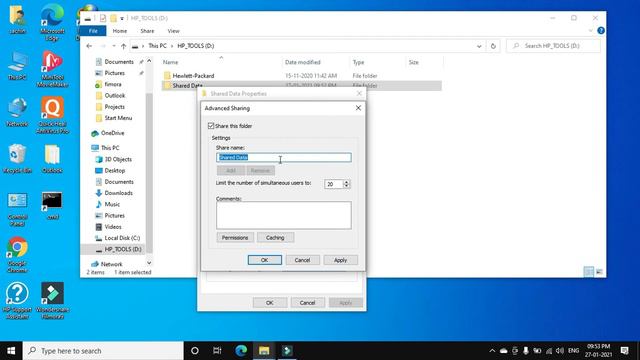640x360 pixels.
Task: Open Network desktop icon
Action: tap(17, 112)
